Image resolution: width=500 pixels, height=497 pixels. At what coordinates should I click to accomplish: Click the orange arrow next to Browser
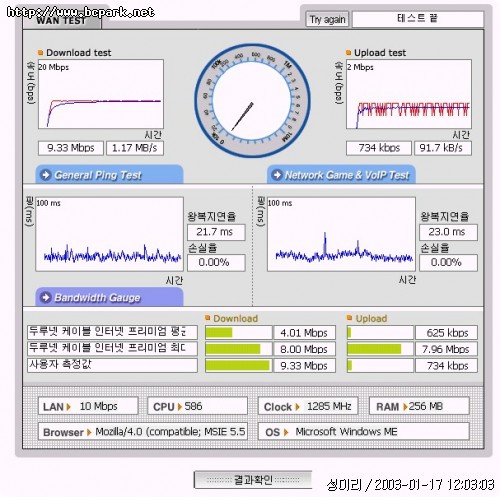89,432
